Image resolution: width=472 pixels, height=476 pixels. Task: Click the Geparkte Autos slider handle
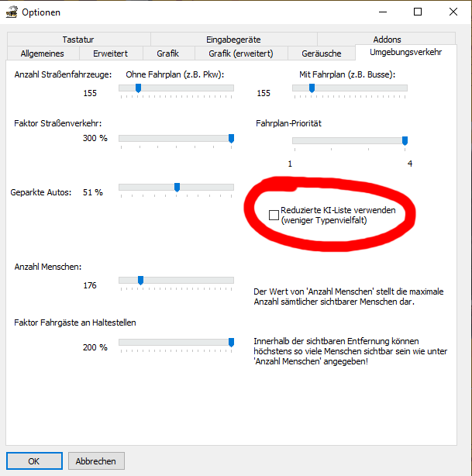[177, 188]
